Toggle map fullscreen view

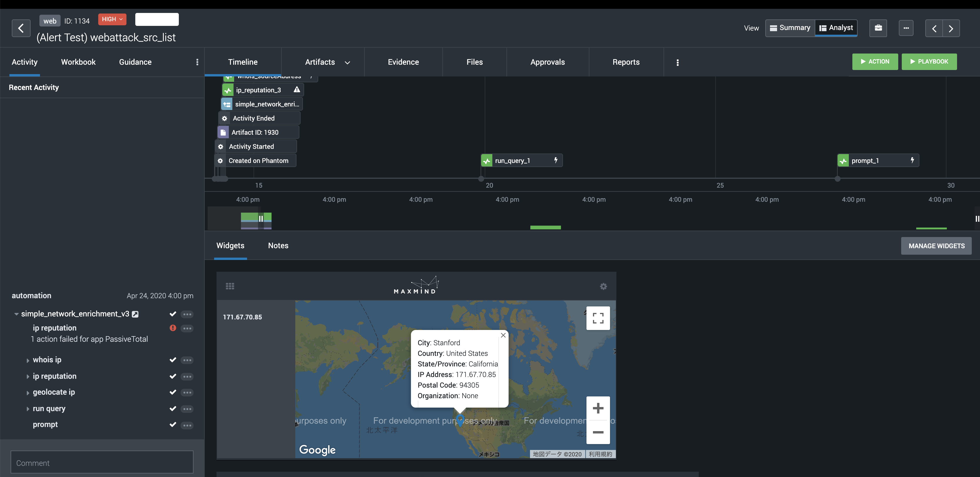(598, 318)
